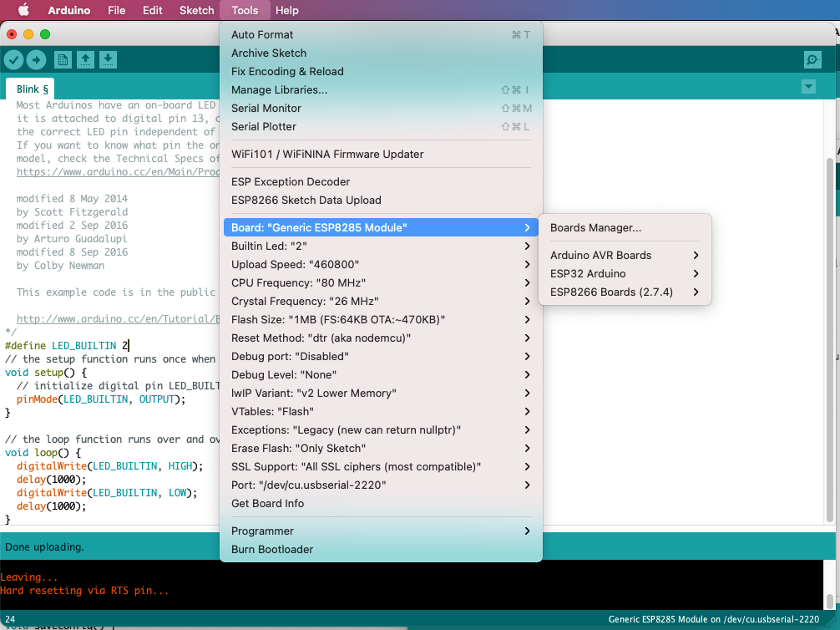
Task: Choose Archive Sketch
Action: click(x=381, y=53)
